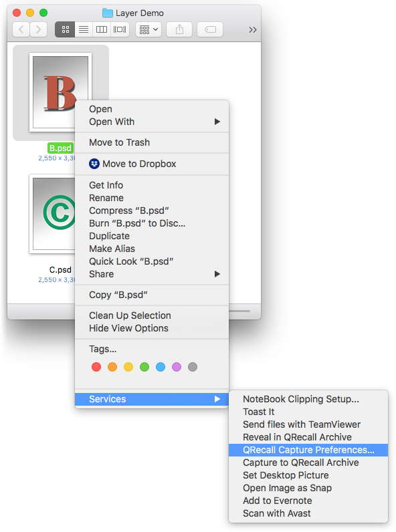
Task: Choose Open from the context menu
Action: click(151, 109)
